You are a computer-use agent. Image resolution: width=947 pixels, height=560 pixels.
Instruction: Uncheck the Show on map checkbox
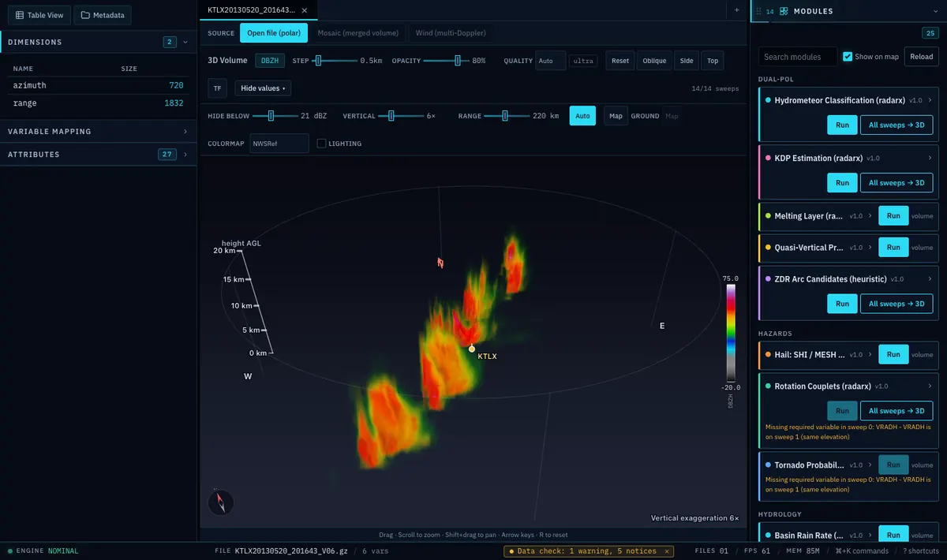[x=848, y=57]
